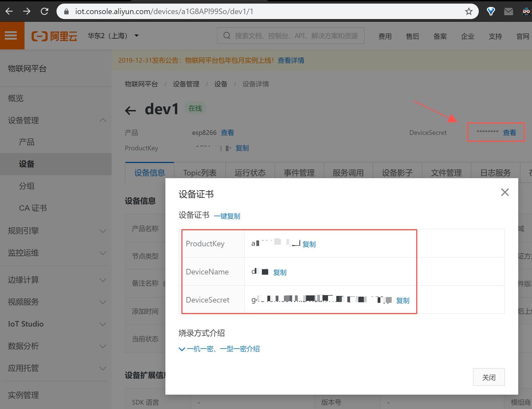Click the blue diamond extension icon
This screenshot has width=532, height=409.
(x=491, y=11)
